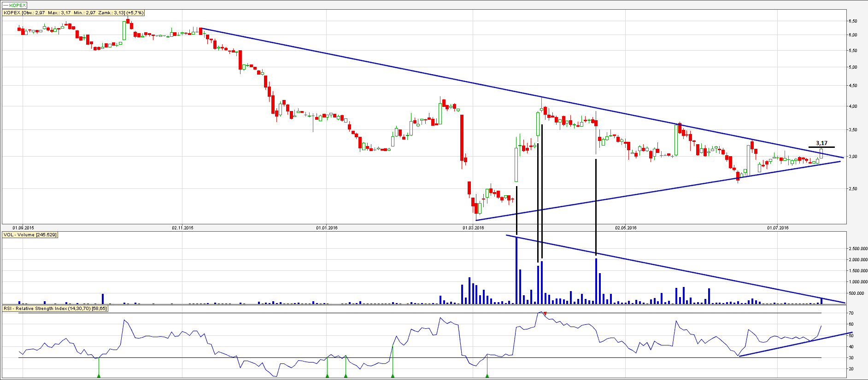Click the second green RSI arrow from left
Screen dimensions: 868x380
[327, 376]
